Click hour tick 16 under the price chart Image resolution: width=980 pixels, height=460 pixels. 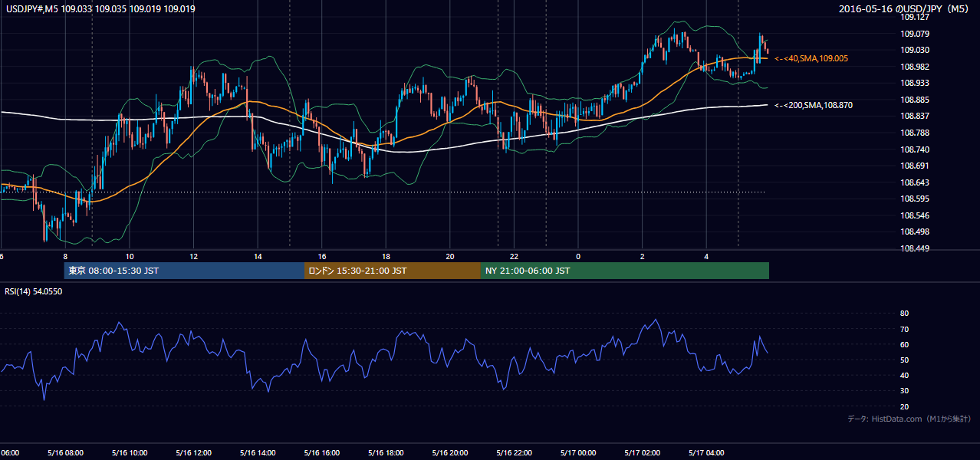point(322,256)
